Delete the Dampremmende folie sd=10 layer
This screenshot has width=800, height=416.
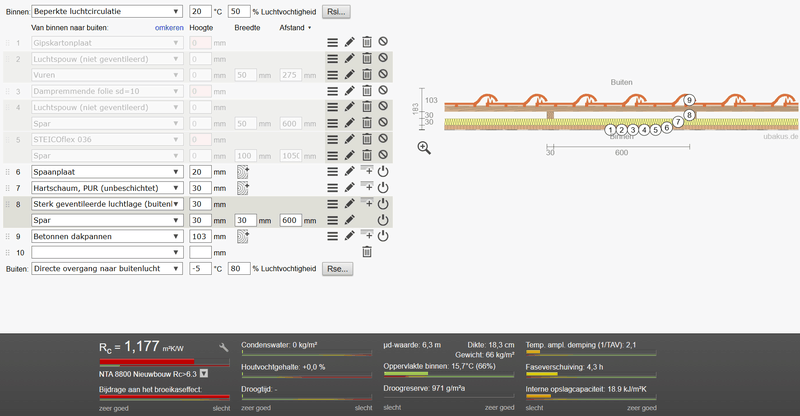[367, 91]
